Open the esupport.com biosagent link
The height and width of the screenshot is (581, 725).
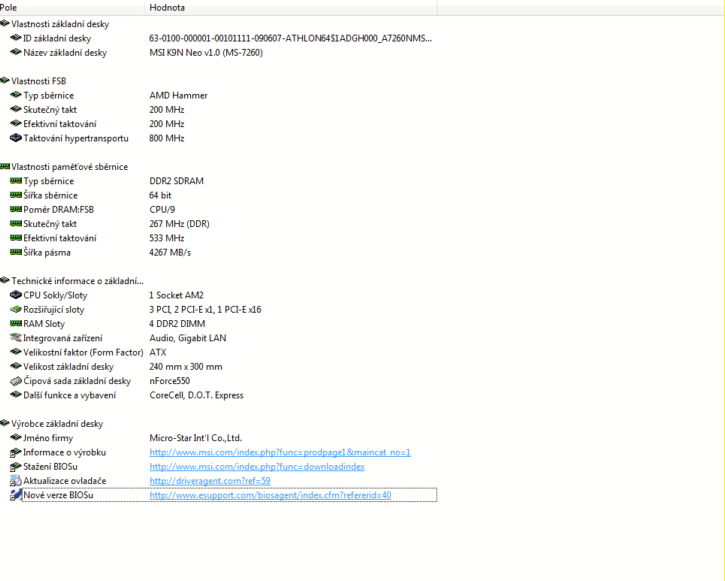270,495
